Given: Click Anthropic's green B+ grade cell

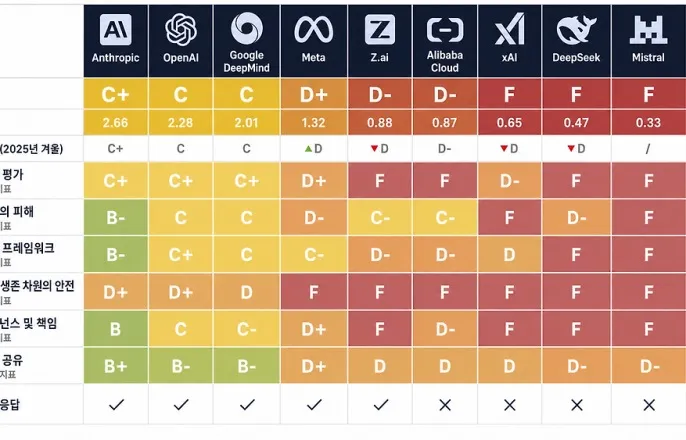Looking at the screenshot, I should tap(116, 366).
